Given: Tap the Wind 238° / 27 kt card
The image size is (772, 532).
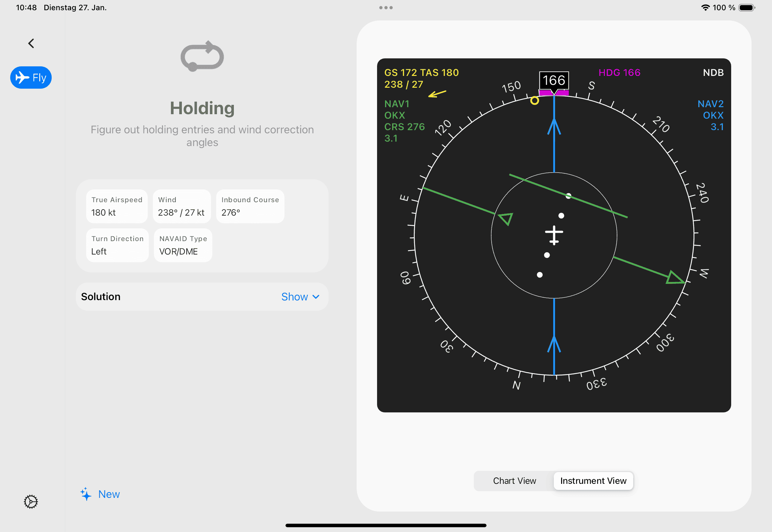Looking at the screenshot, I should pyautogui.click(x=182, y=206).
